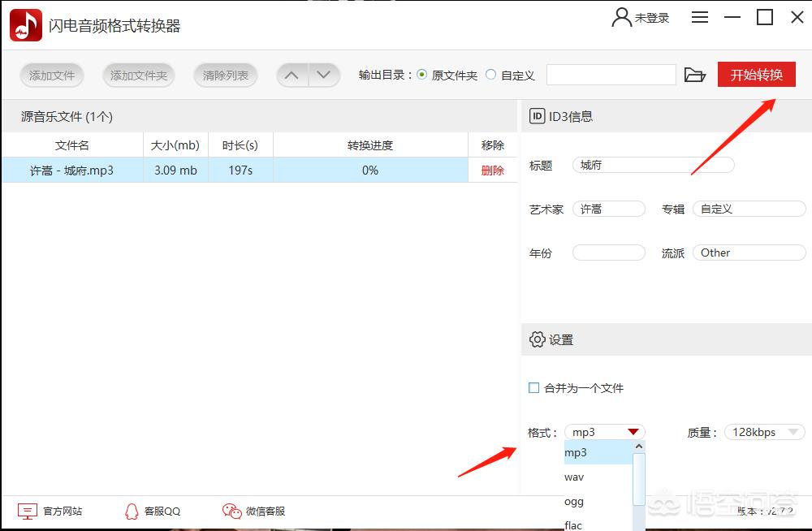Open the hamburger menu in title bar
The width and height of the screenshot is (812, 531).
(x=700, y=17)
